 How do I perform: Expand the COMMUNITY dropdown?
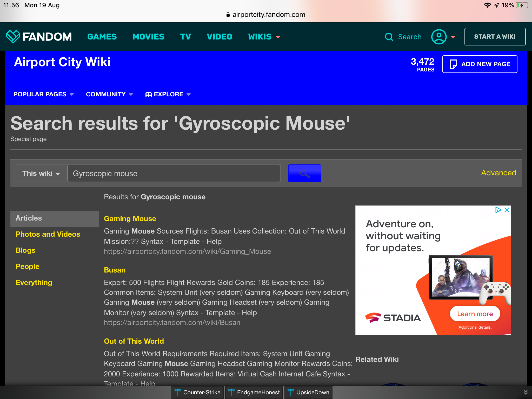tap(109, 94)
